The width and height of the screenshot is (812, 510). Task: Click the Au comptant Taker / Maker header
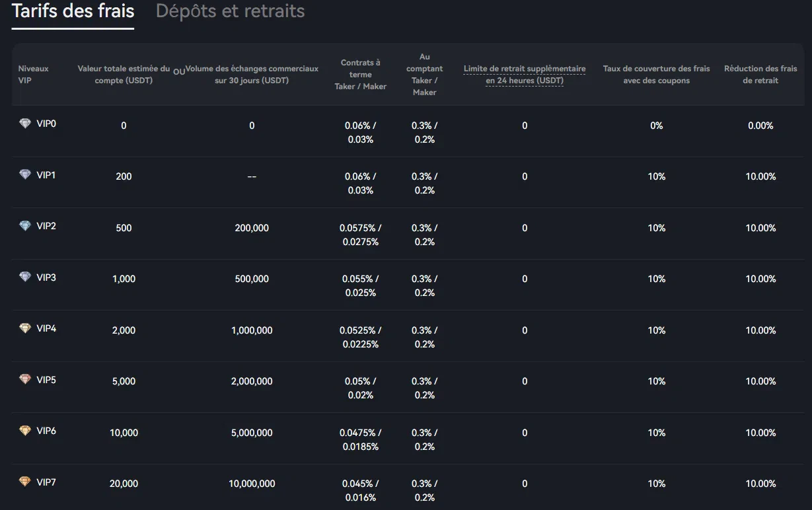point(424,75)
